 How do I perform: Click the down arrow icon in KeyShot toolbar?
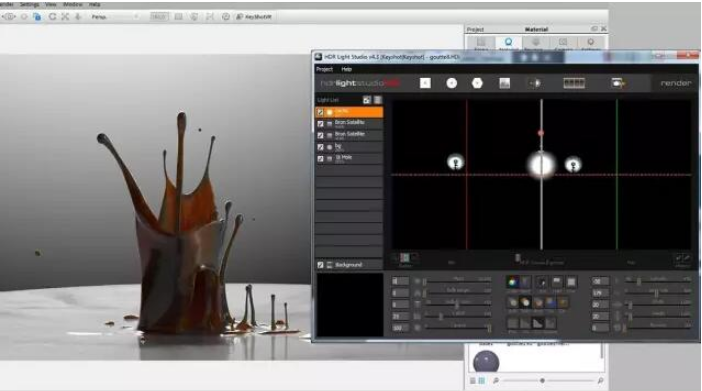click(78, 17)
